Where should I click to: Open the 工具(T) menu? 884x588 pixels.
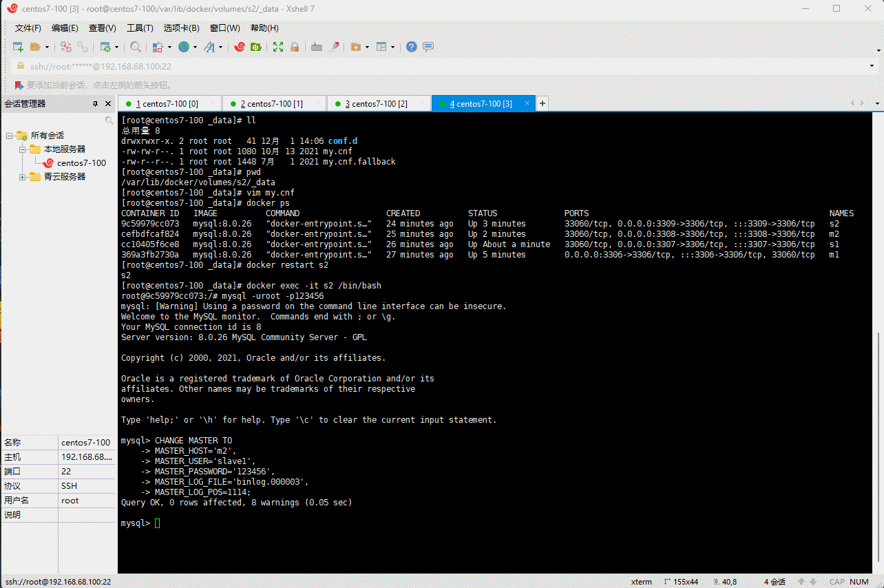pyautogui.click(x=140, y=28)
